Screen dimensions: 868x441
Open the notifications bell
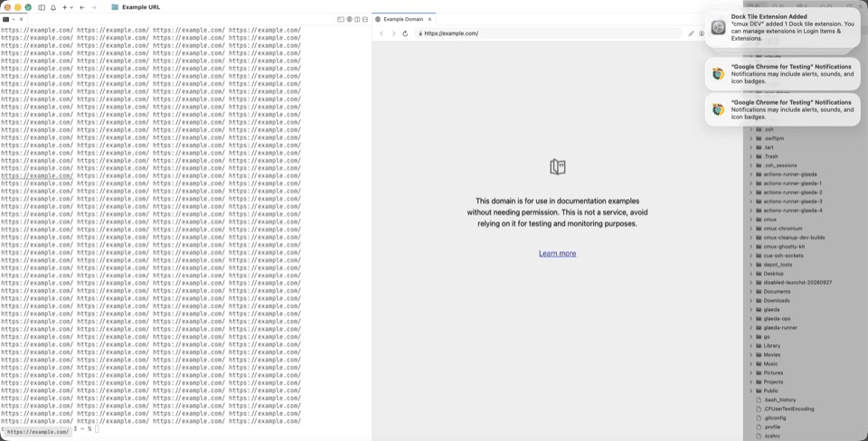[53, 7]
